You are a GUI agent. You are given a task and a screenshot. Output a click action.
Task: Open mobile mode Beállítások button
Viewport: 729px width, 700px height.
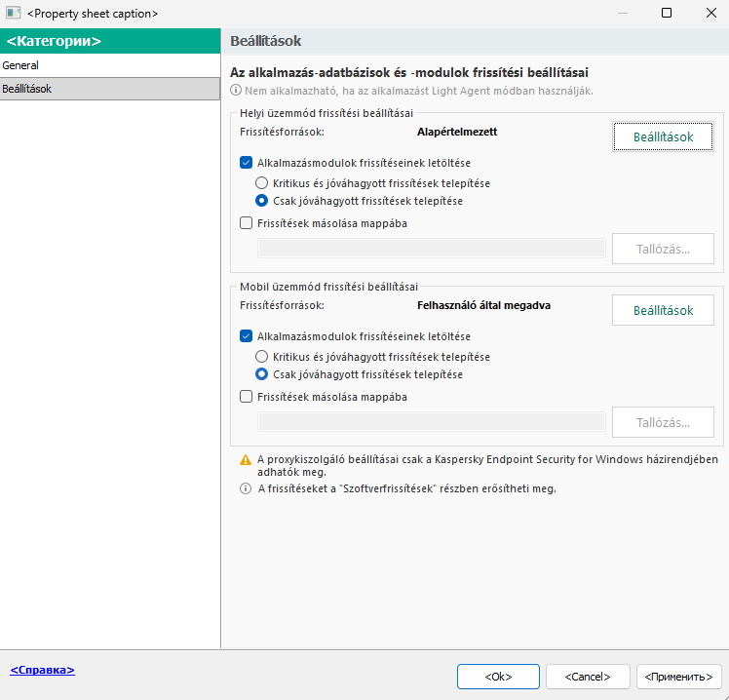663,311
